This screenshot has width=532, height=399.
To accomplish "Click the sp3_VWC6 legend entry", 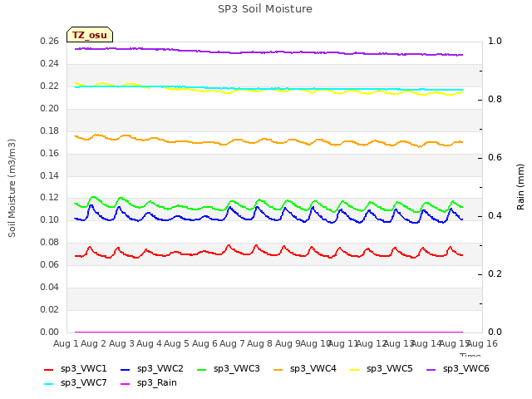I will (x=458, y=369).
